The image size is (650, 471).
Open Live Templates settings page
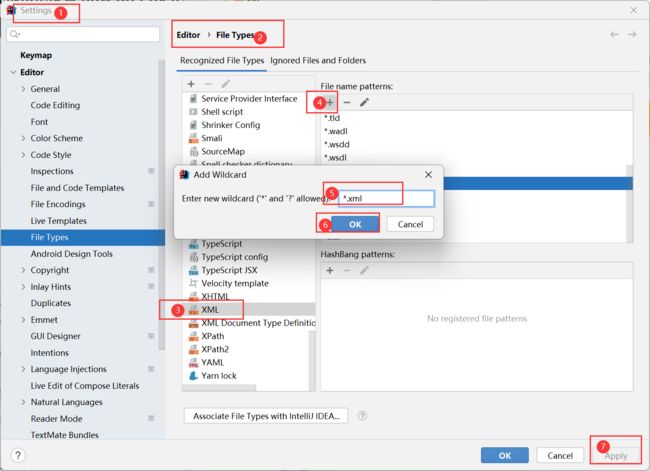(58, 221)
